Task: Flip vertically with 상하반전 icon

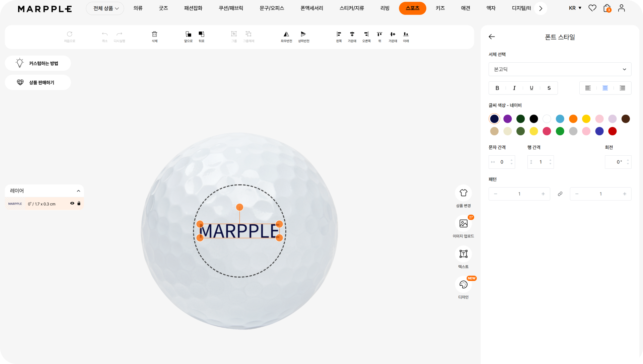Action: click(x=303, y=34)
